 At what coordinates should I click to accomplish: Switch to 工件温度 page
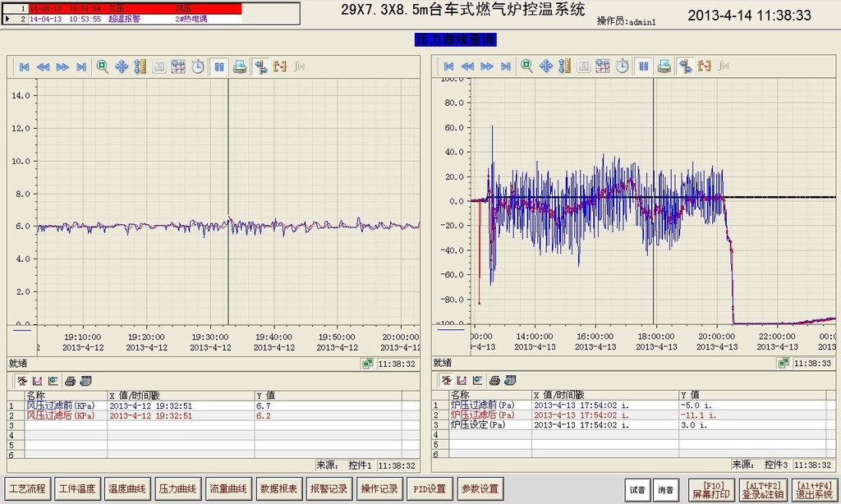click(x=77, y=489)
